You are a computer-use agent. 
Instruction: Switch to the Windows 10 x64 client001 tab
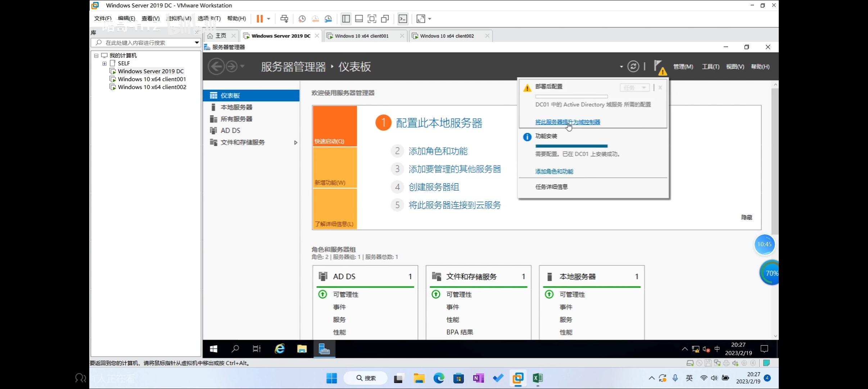[x=361, y=36]
